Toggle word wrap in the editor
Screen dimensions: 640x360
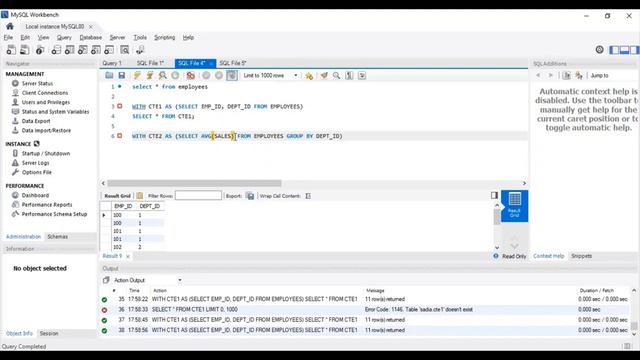[362, 75]
